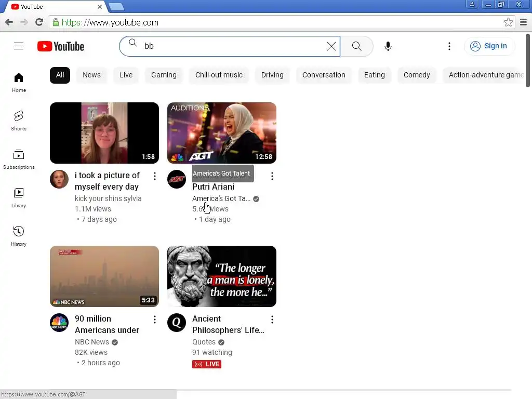Click the magnifier search button
This screenshot has width=532, height=399.
point(356,46)
